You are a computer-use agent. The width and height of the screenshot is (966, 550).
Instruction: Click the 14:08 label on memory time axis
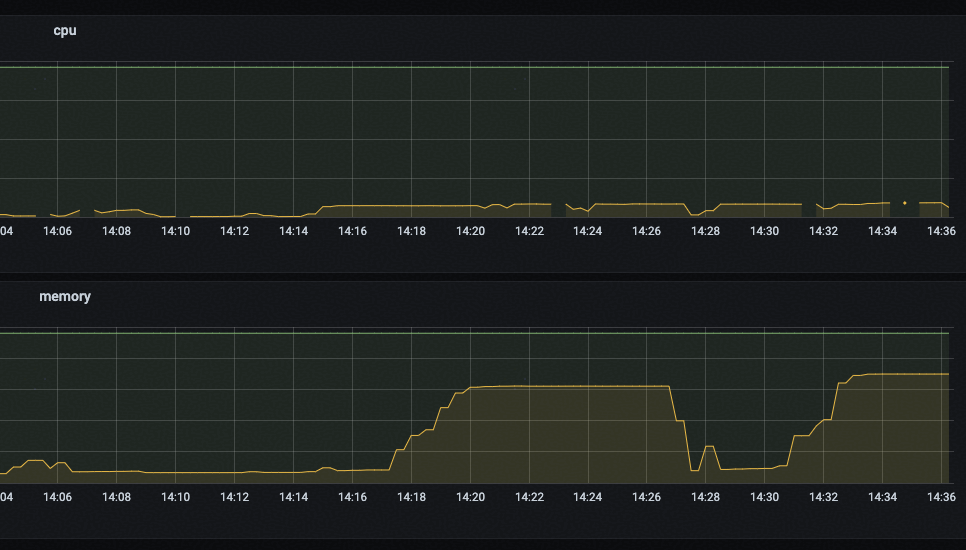(x=116, y=497)
